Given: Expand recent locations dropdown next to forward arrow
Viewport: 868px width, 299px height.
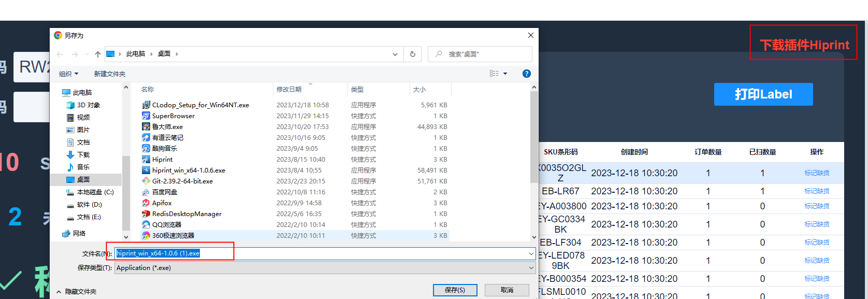Looking at the screenshot, I should tap(87, 54).
